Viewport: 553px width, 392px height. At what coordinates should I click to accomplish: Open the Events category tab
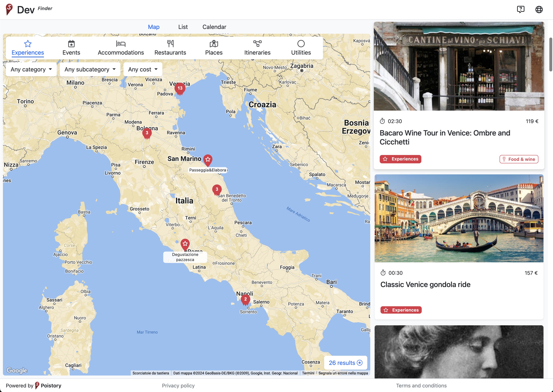tap(71, 48)
